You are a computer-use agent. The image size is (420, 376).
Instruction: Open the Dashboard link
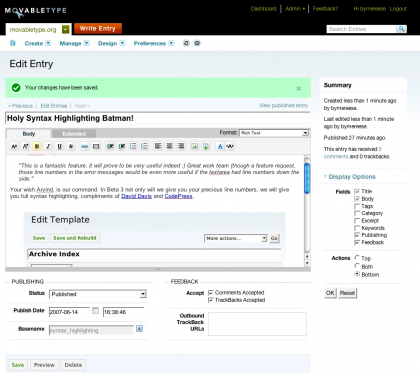[x=263, y=9]
